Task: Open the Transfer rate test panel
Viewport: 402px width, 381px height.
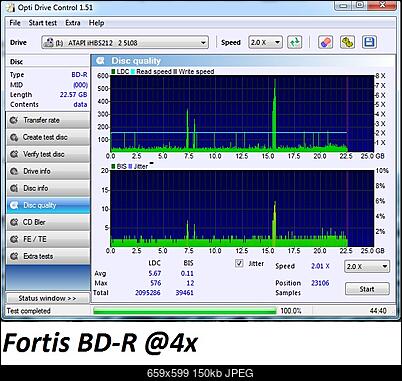Action: click(x=48, y=120)
